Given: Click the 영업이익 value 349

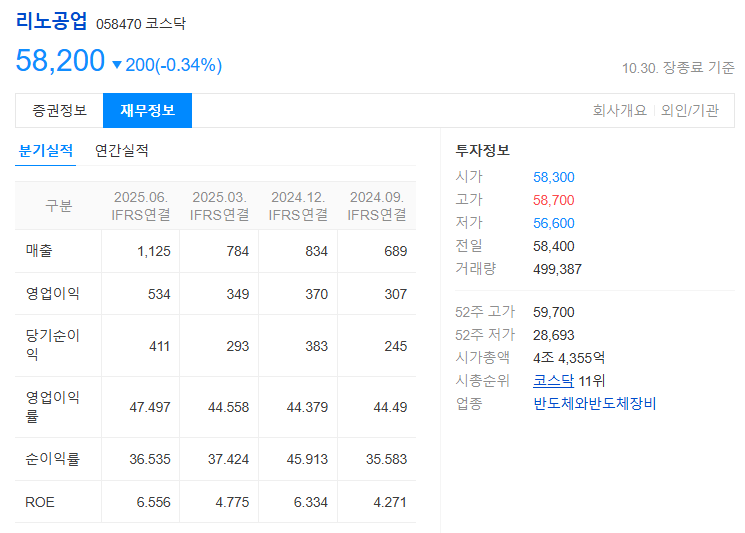Looking at the screenshot, I should (x=238, y=294).
